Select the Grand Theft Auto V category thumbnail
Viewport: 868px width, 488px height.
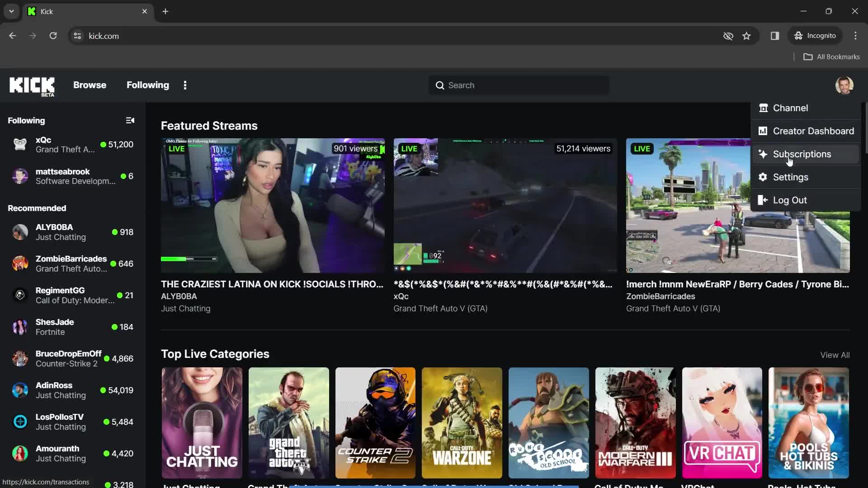click(288, 423)
